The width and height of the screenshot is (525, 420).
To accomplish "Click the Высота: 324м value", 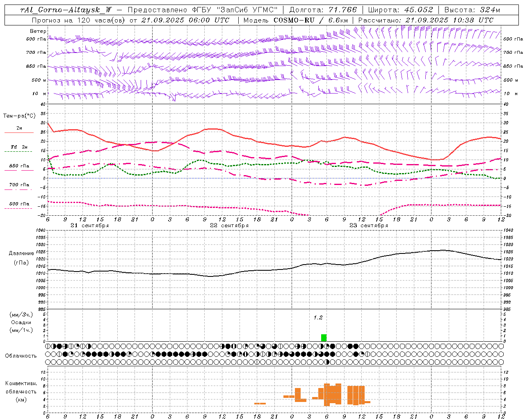I will click(x=472, y=10).
